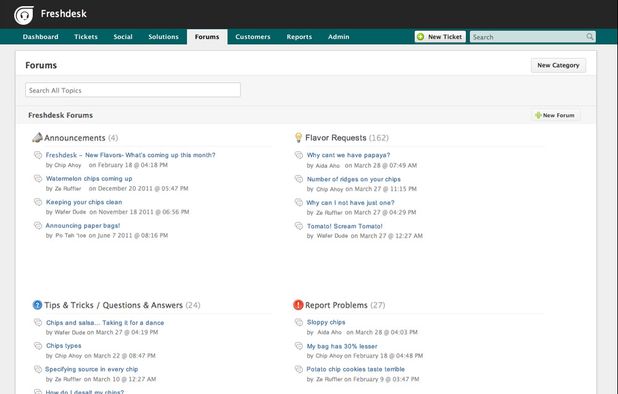Open topic Watermelon chips coming up

point(89,178)
